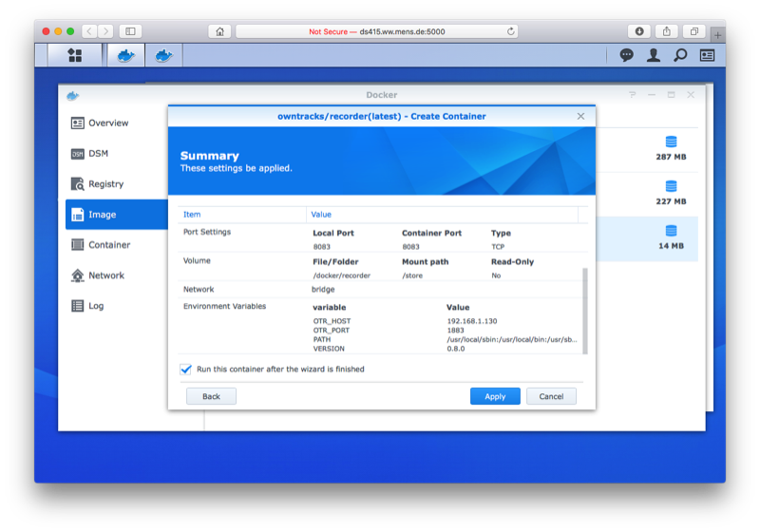Click Apply to create container
The width and height of the screenshot is (760, 532).
(495, 396)
